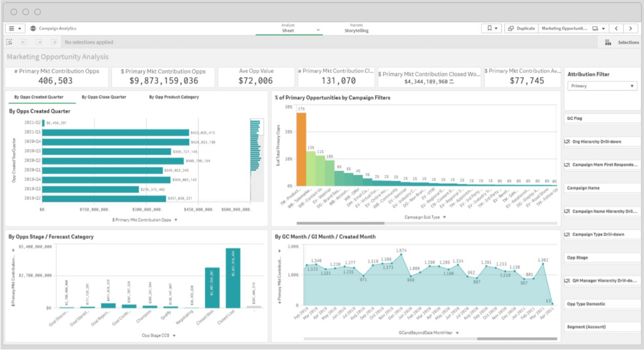Click the $9,873,159,036 KPI value
This screenshot has width=644, height=350.
(x=163, y=81)
